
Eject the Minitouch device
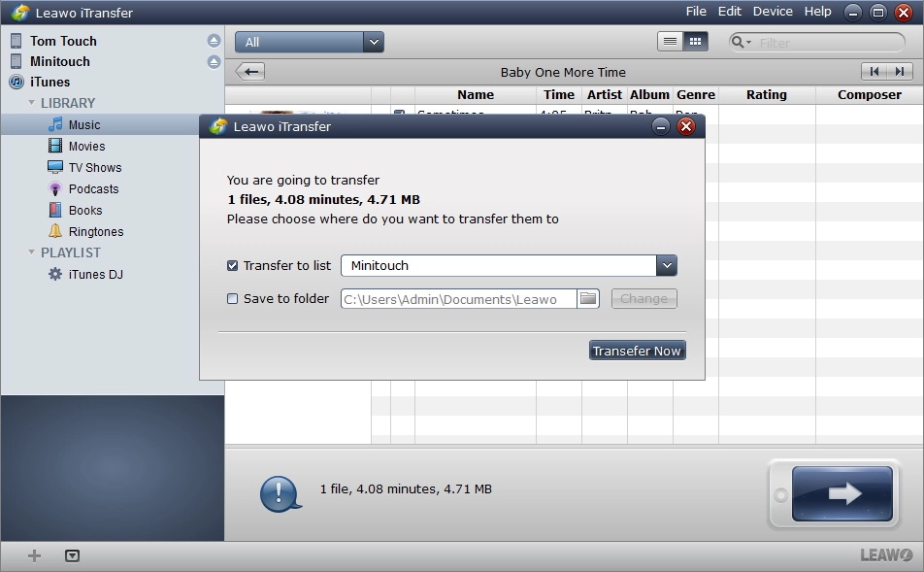click(x=214, y=62)
